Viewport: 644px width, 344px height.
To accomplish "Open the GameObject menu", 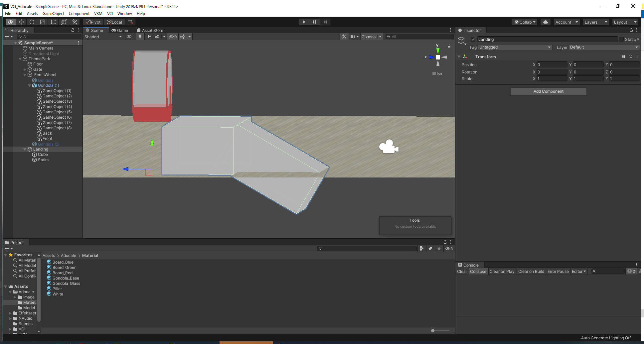I will pyautogui.click(x=53, y=14).
